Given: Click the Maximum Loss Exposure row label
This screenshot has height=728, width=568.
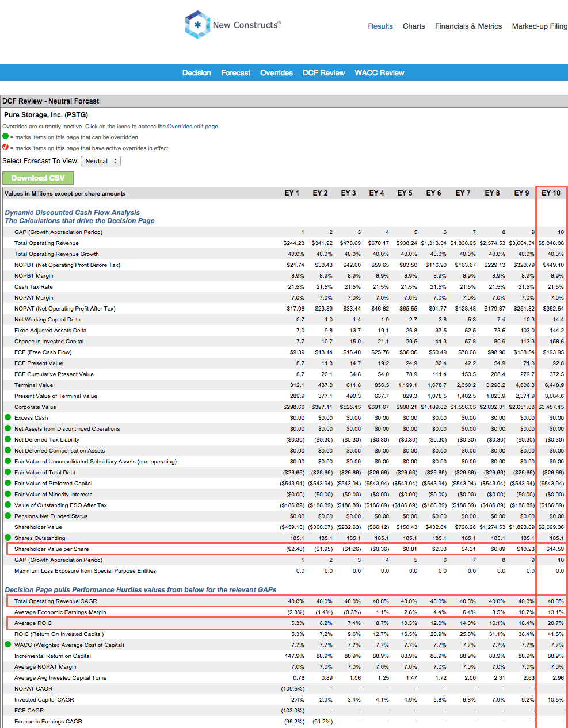Looking at the screenshot, I should [x=85, y=570].
